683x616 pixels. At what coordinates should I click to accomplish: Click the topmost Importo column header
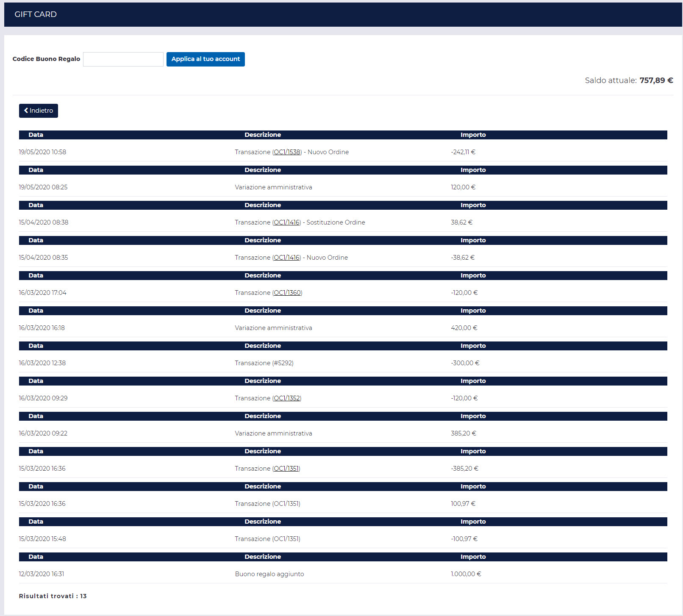click(473, 135)
